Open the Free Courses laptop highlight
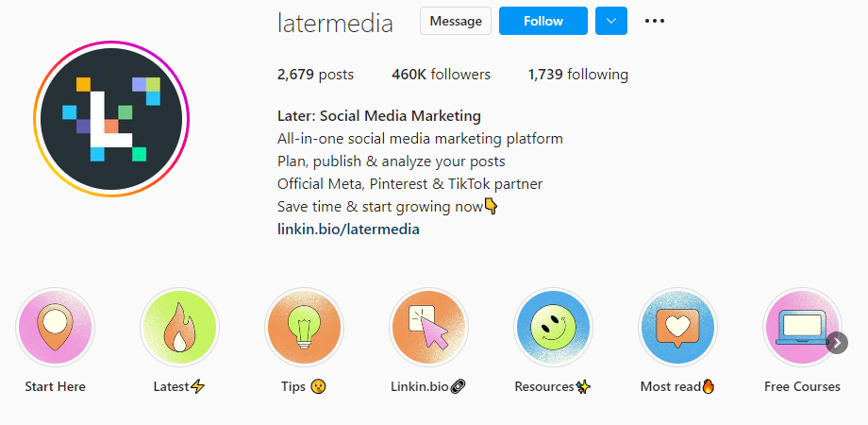This screenshot has height=425, width=868. pos(802,327)
